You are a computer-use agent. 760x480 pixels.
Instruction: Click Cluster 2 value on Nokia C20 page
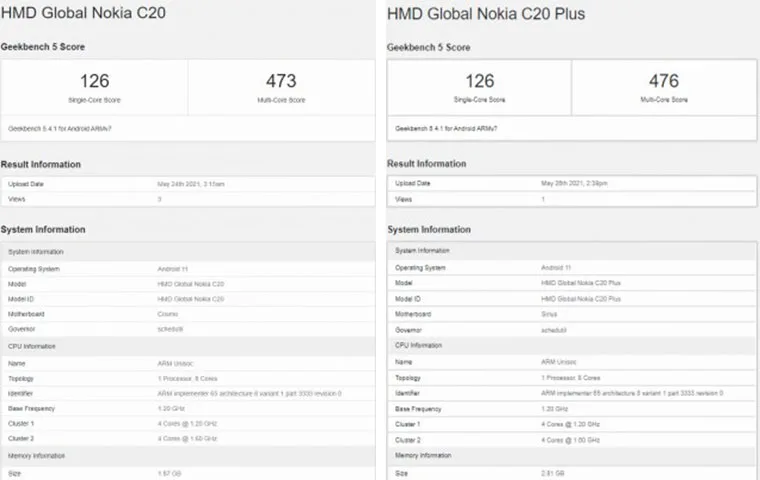(x=187, y=439)
